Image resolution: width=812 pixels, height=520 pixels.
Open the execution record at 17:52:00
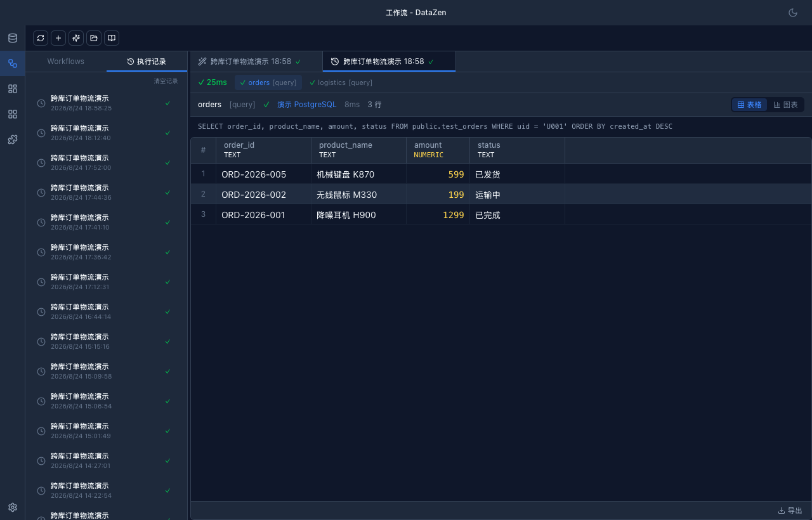click(107, 162)
